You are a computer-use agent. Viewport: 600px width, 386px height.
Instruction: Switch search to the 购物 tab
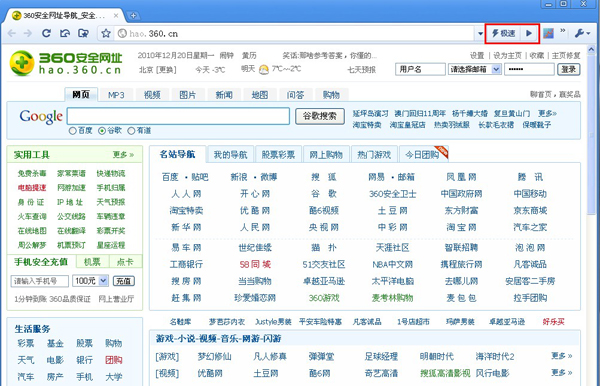[x=331, y=94]
